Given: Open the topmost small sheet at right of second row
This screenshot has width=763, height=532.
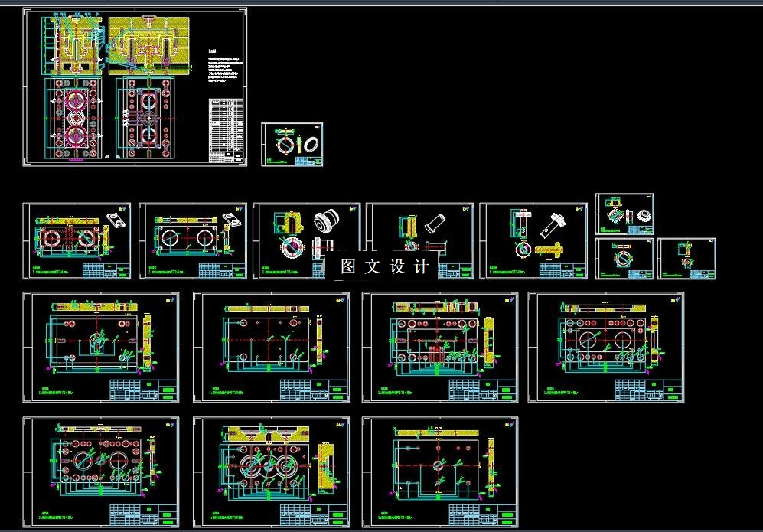Looking at the screenshot, I should 624,214.
